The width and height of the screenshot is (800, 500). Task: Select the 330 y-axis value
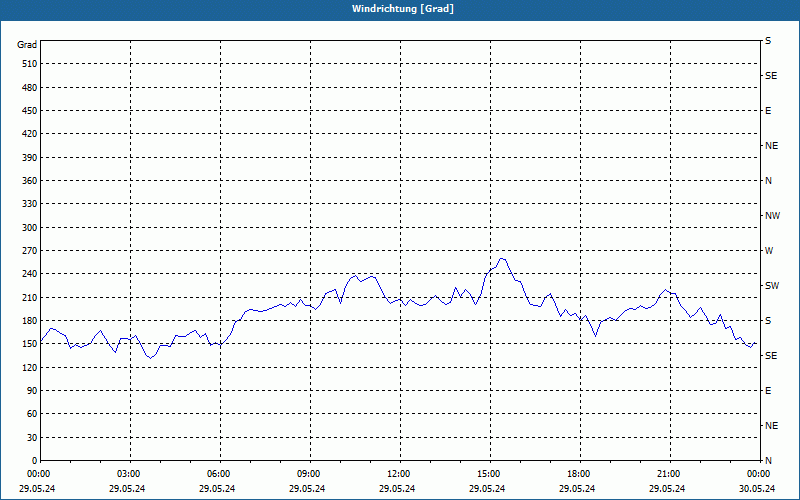tap(30, 204)
